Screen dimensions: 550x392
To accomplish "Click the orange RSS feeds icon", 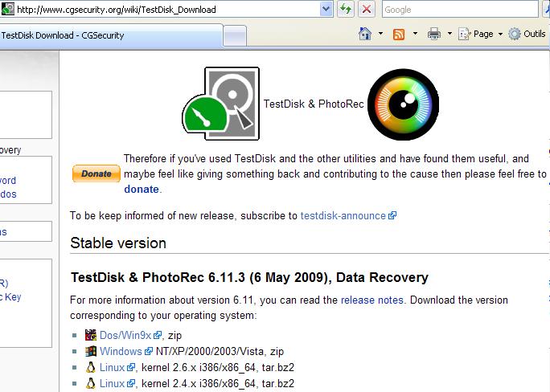I will pos(399,35).
